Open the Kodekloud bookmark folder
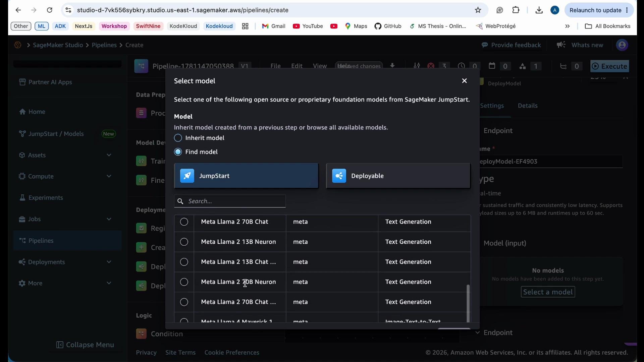The height and width of the screenshot is (362, 644). click(219, 26)
